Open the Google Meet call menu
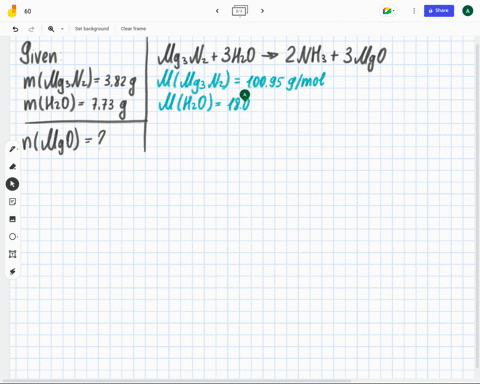 [x=388, y=11]
